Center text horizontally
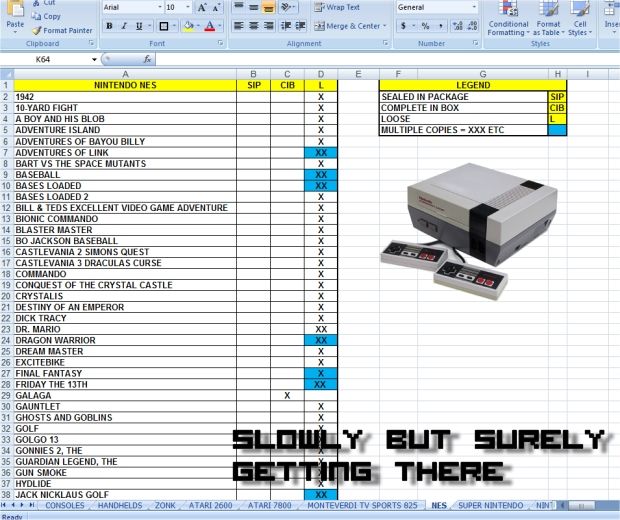This screenshot has width=620, height=520. click(253, 26)
